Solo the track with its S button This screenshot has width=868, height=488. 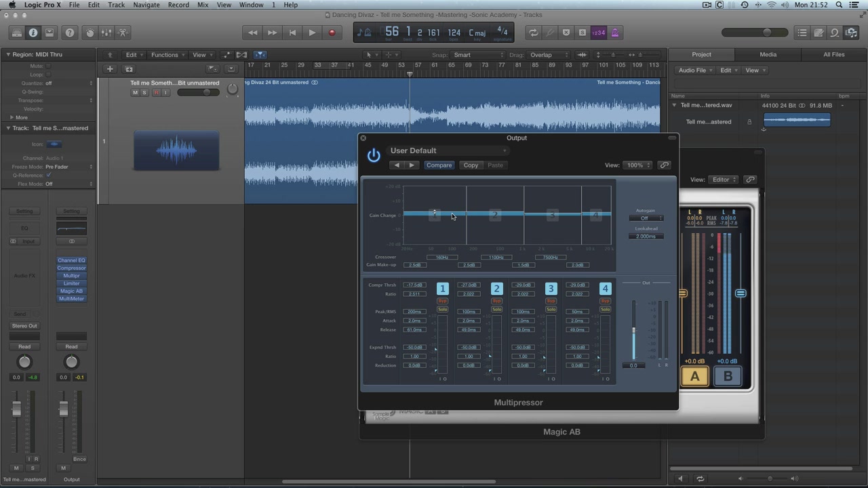(144, 93)
